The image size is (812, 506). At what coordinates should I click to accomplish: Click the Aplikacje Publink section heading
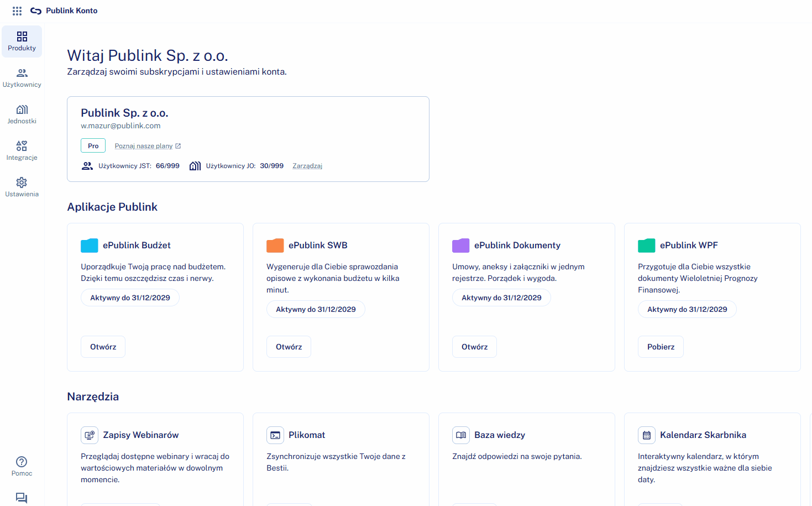pos(112,207)
